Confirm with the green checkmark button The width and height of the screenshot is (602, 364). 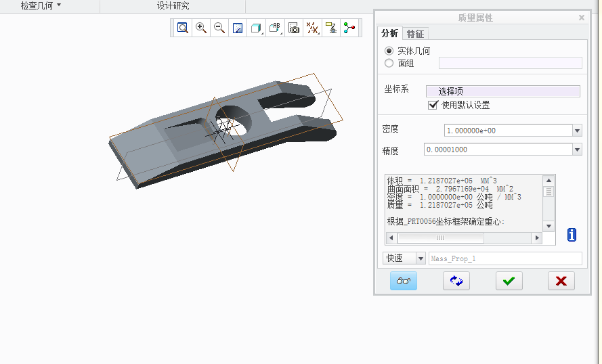click(x=509, y=281)
